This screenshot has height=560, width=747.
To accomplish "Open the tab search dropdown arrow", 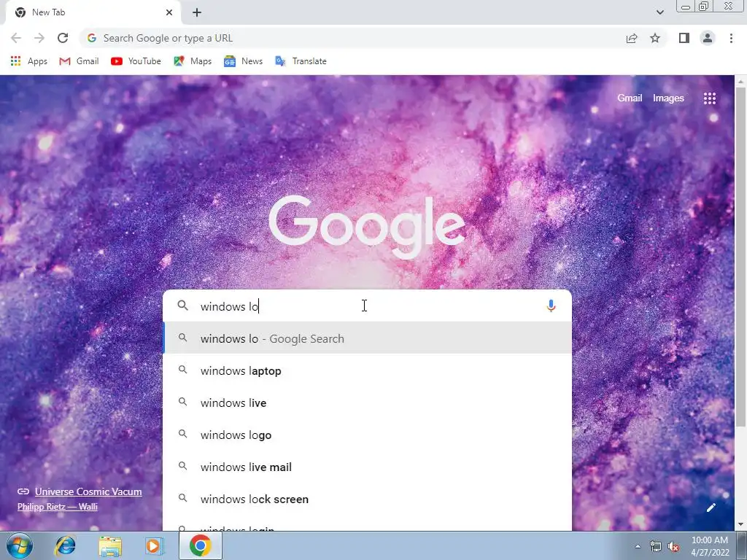I will [x=659, y=12].
